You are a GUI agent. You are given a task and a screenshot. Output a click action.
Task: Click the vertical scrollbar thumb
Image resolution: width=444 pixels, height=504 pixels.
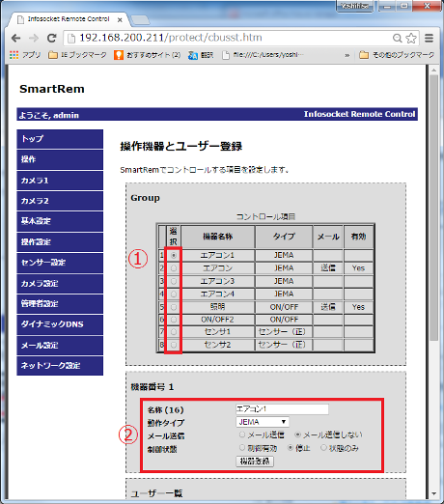(x=433, y=208)
